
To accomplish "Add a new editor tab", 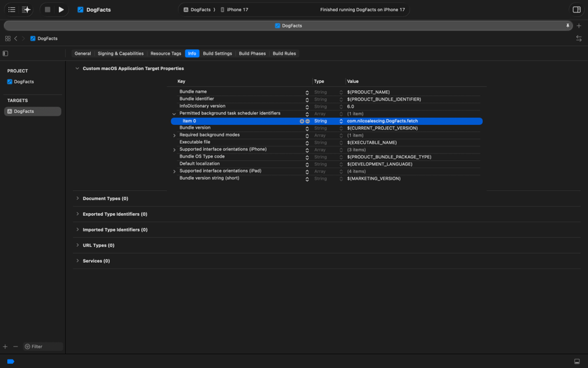I will pos(579,25).
